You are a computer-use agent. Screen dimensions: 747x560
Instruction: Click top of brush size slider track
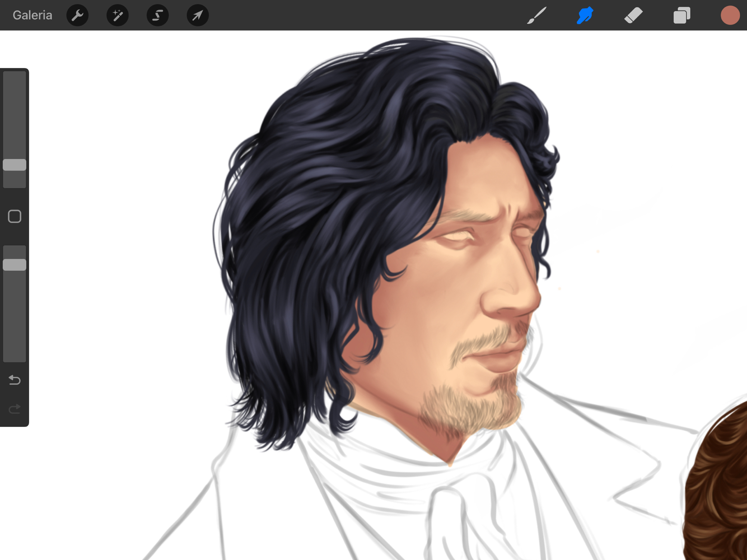[15, 77]
